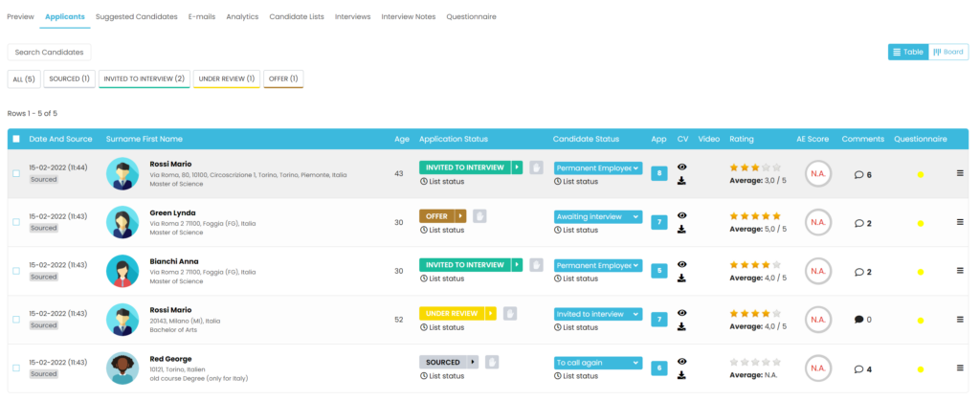Screen dimensions: 980x401
Task: Download CV of Rossi Mario aged 43
Action: pos(681,181)
